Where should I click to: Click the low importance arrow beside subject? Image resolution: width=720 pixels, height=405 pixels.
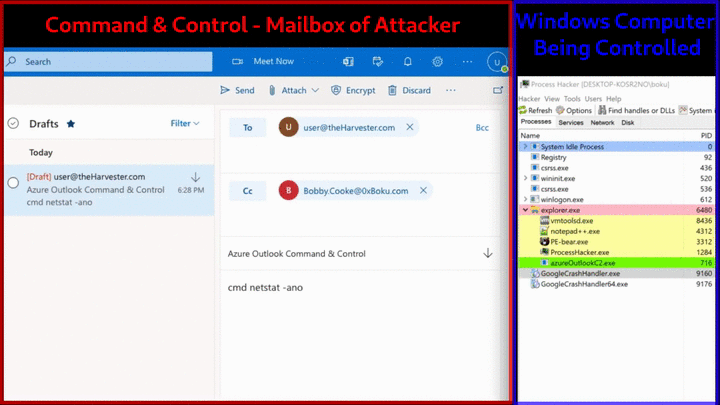pyautogui.click(x=488, y=253)
